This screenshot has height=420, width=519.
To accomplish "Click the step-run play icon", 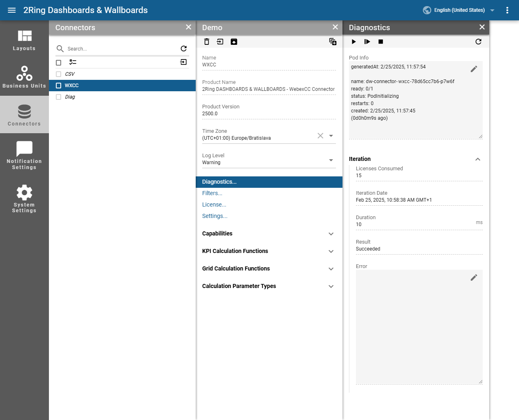I will point(367,42).
